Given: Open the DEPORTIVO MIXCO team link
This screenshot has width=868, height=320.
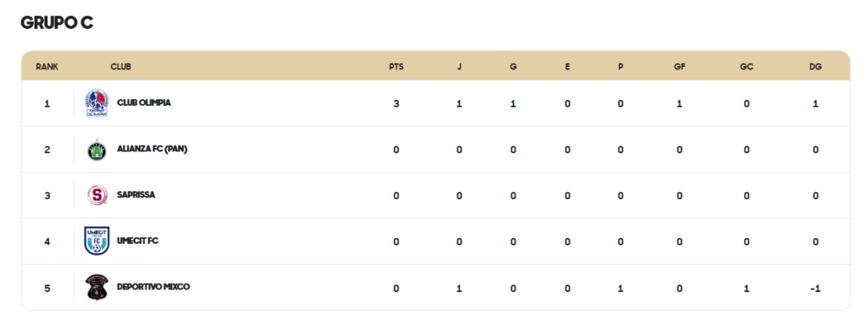Looking at the screenshot, I should (153, 287).
